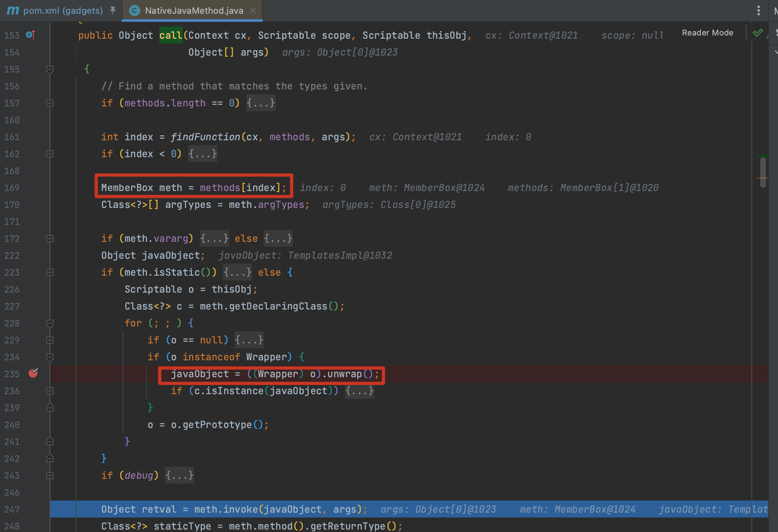Click the inline hint methods: MemberBox[1]@1020

click(583, 188)
